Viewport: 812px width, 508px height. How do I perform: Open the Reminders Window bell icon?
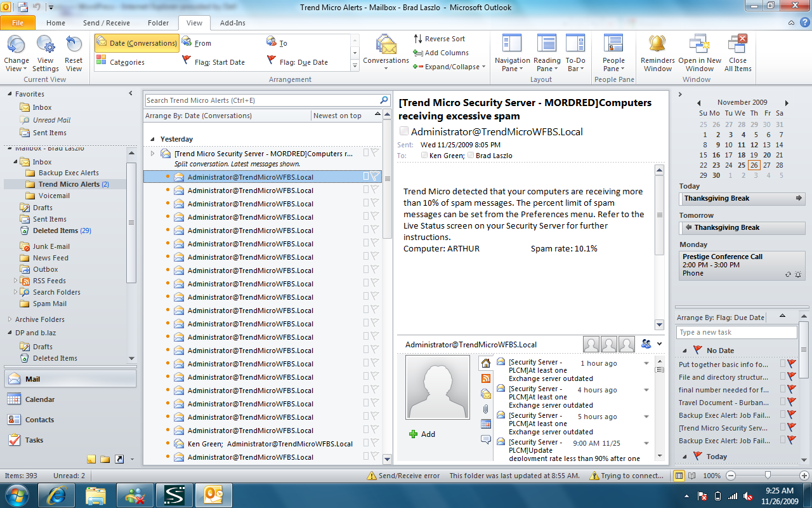[657, 44]
